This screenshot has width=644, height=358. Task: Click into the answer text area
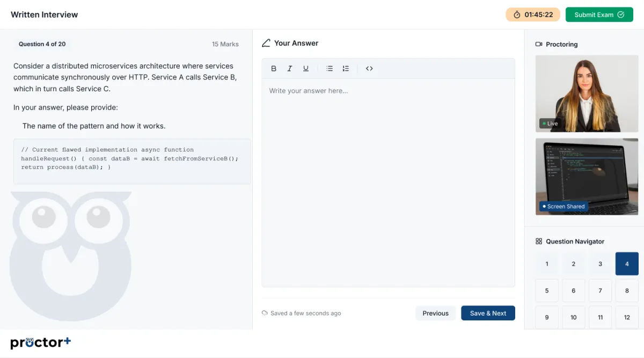point(388,182)
